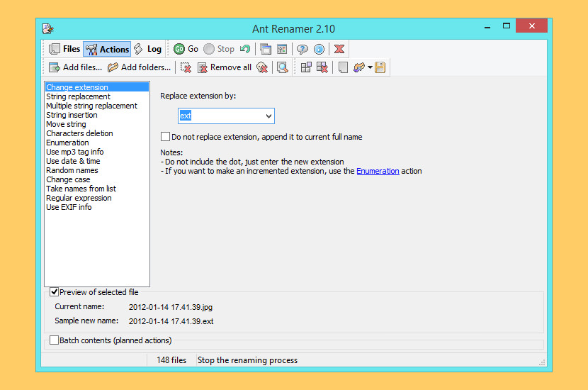The image size is (588, 390).
Task: Check the 'Batch contents (planned actions)' box
Action: coord(55,340)
